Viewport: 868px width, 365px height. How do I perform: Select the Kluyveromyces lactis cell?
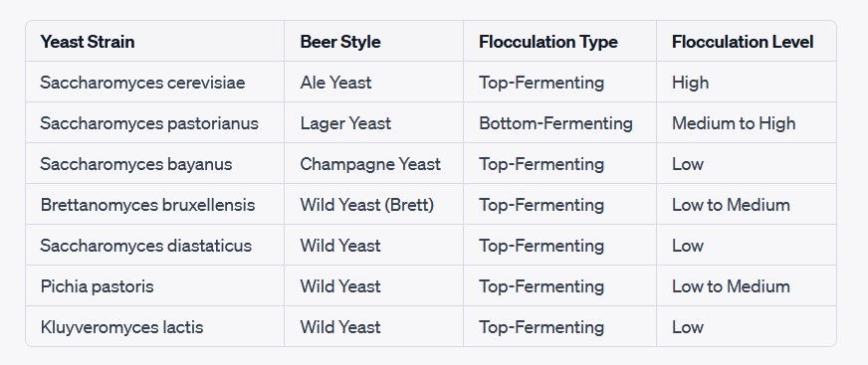tap(155, 327)
